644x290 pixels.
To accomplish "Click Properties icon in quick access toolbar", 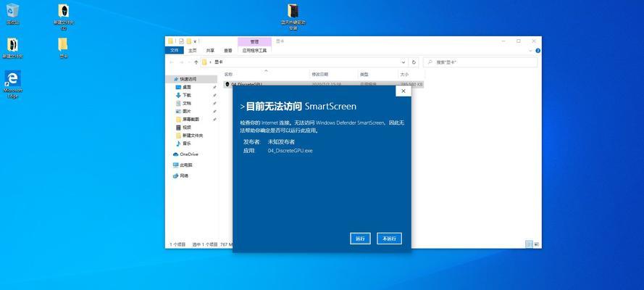I will click(181, 41).
